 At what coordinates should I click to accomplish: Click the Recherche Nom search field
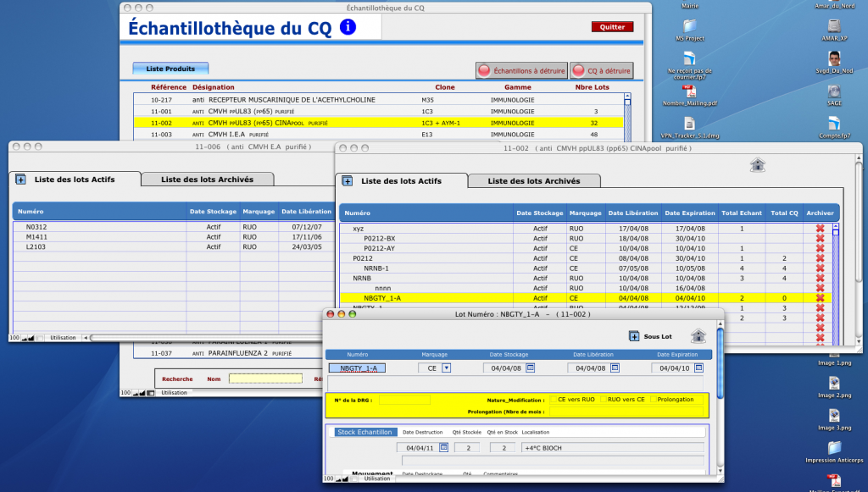click(x=265, y=379)
